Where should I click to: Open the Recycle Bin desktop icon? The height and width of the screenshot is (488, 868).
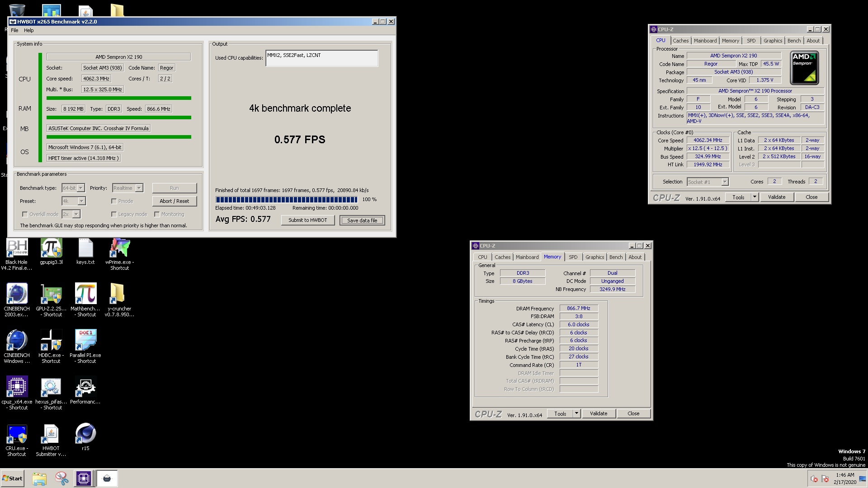coord(17,10)
